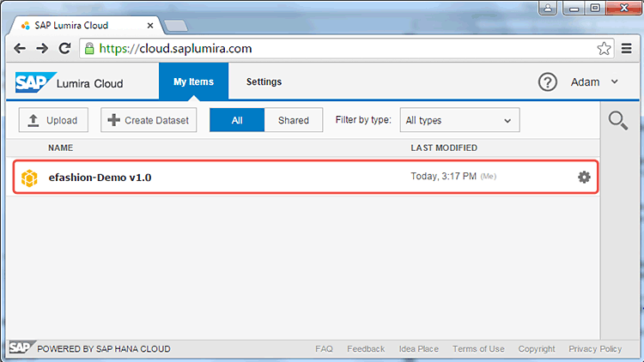Image resolution: width=644 pixels, height=362 pixels.
Task: Open the search magnifier icon
Action: coord(618,121)
